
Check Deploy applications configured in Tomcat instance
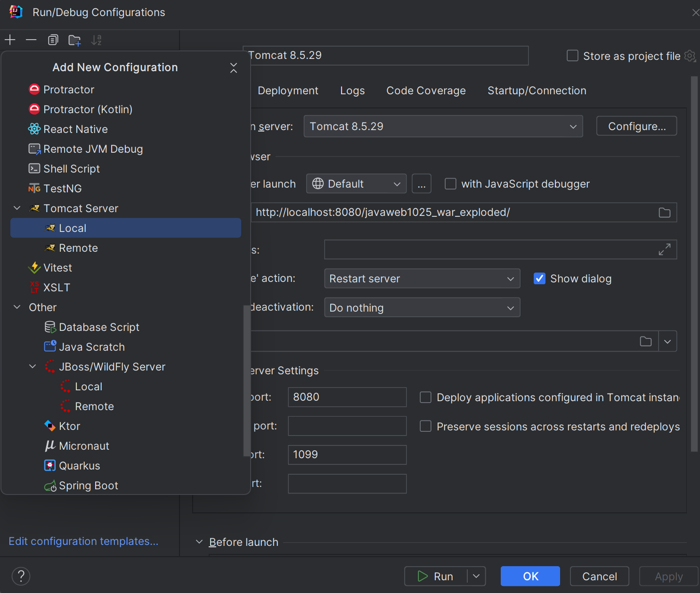(425, 397)
